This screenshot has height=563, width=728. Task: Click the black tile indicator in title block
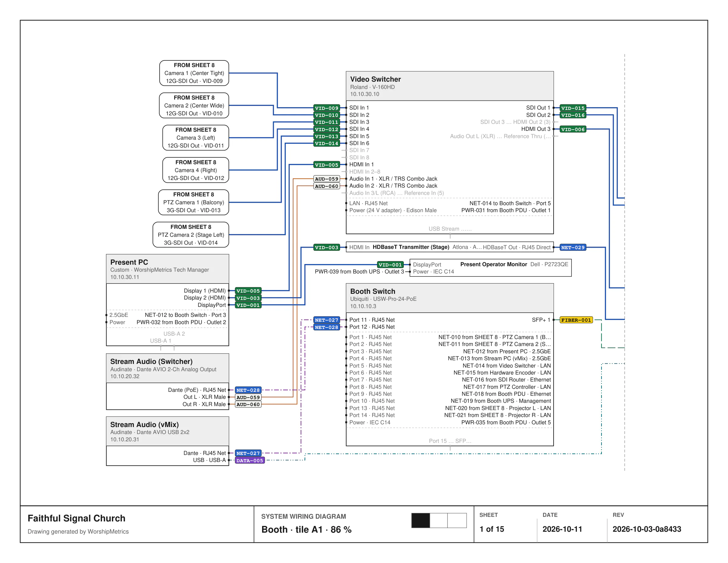421,520
